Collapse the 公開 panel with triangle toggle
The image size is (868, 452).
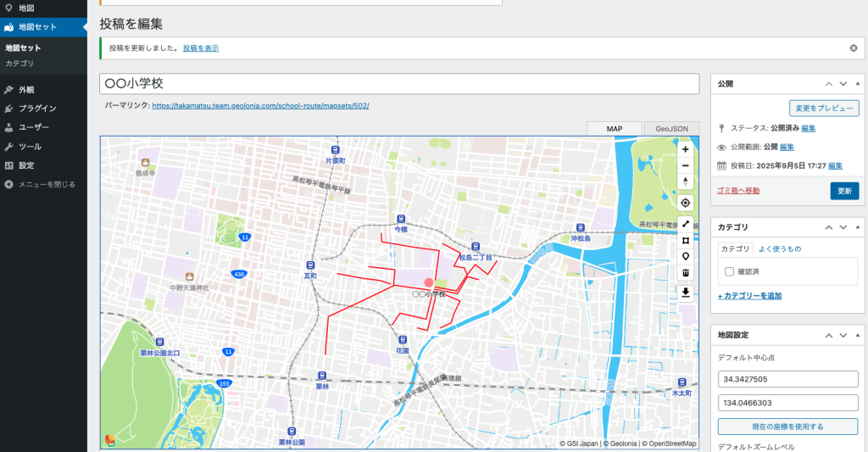coord(857,84)
